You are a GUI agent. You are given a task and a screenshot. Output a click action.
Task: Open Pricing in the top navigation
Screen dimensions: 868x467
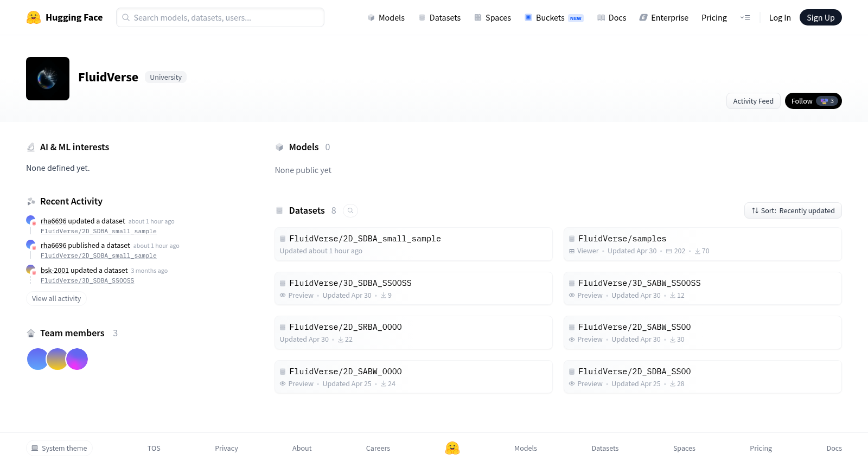click(714, 17)
